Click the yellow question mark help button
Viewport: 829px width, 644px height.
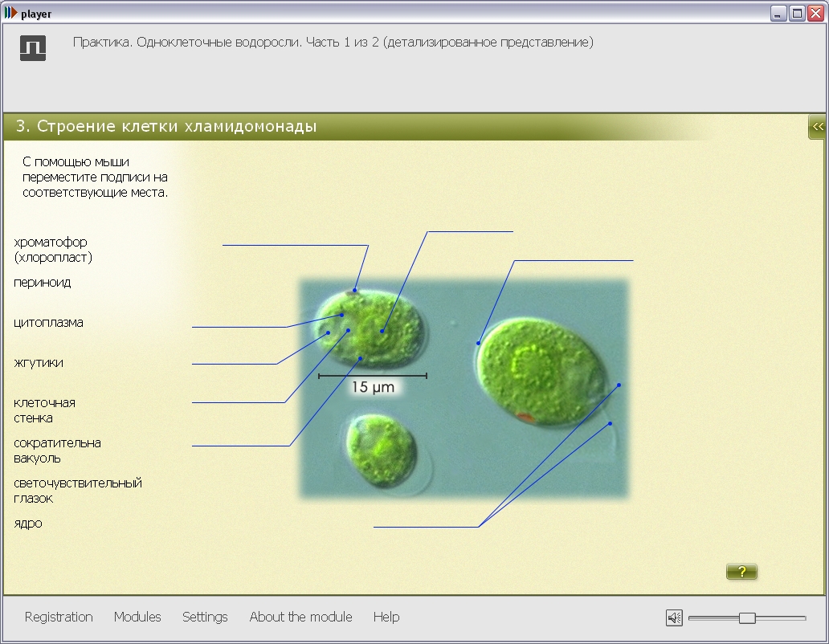[741, 572]
